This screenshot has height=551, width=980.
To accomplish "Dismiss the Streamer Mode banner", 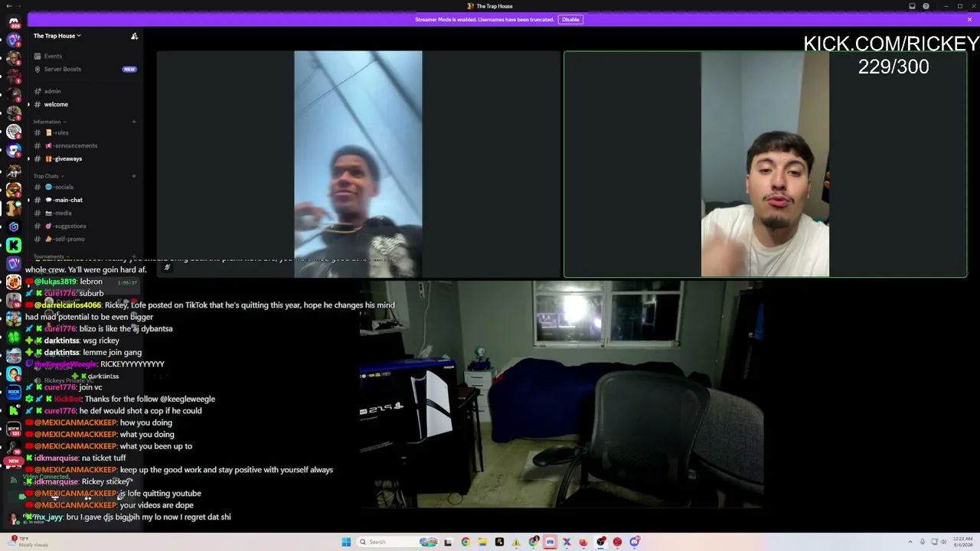I will click(969, 19).
